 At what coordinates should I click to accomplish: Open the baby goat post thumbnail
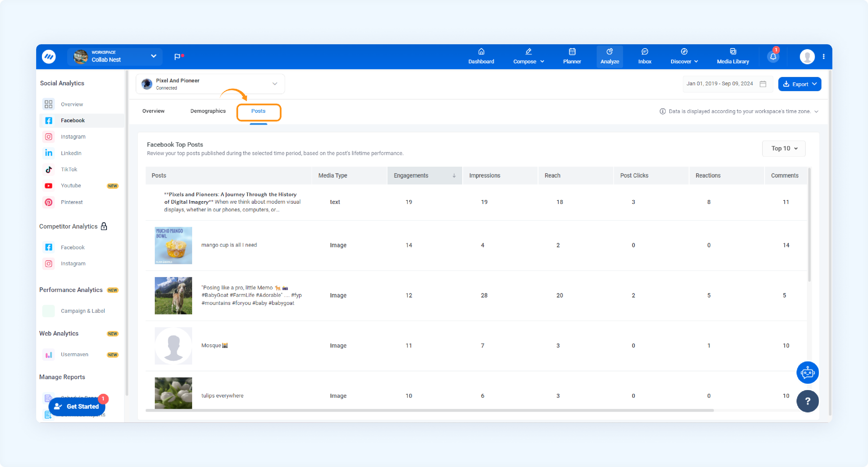pyautogui.click(x=173, y=295)
